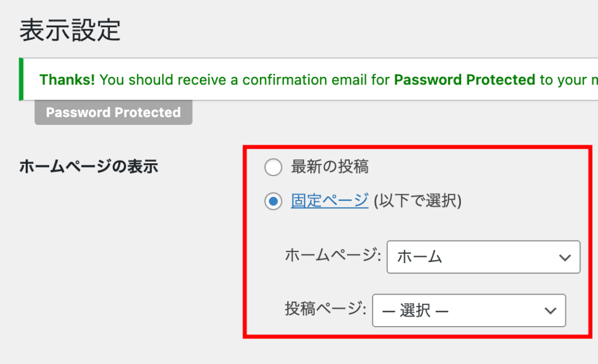598x364 pixels.
Task: Click the chevron arrow in 選択 dropdown
Action: (550, 310)
